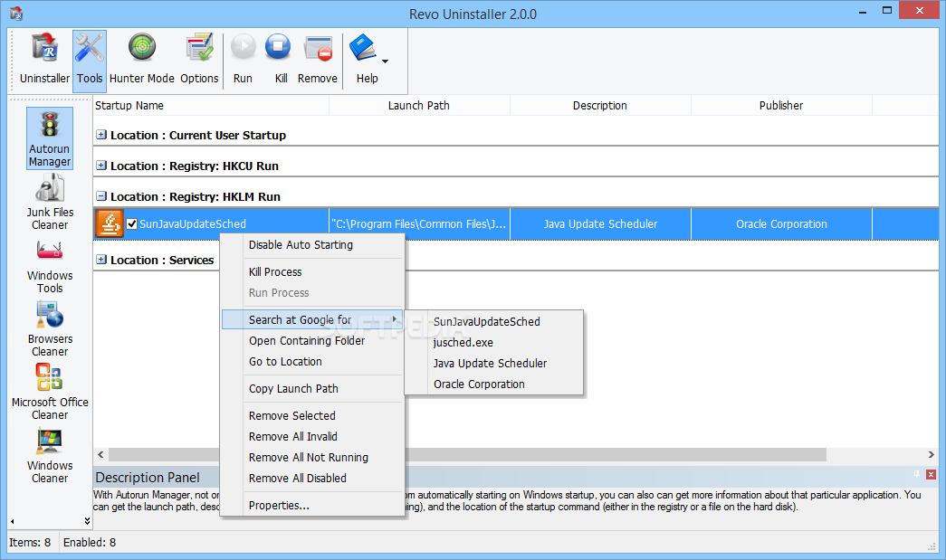Choose Remove All Invalid

312,436
